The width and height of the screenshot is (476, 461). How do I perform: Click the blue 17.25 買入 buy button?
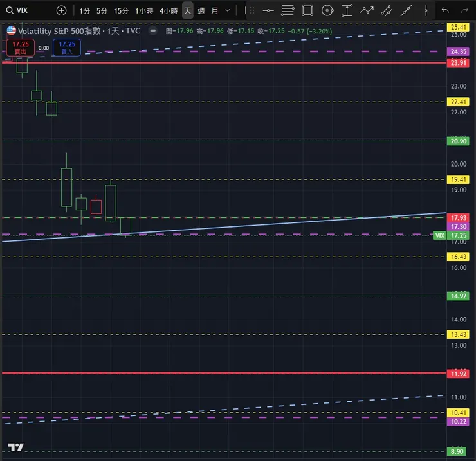coord(67,48)
